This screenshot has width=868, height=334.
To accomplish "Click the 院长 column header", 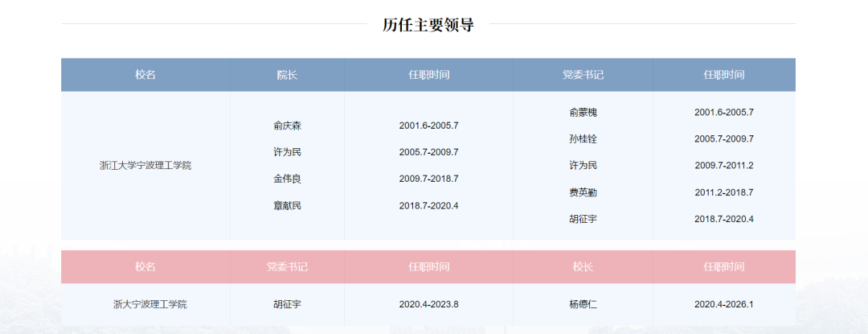I will click(287, 75).
